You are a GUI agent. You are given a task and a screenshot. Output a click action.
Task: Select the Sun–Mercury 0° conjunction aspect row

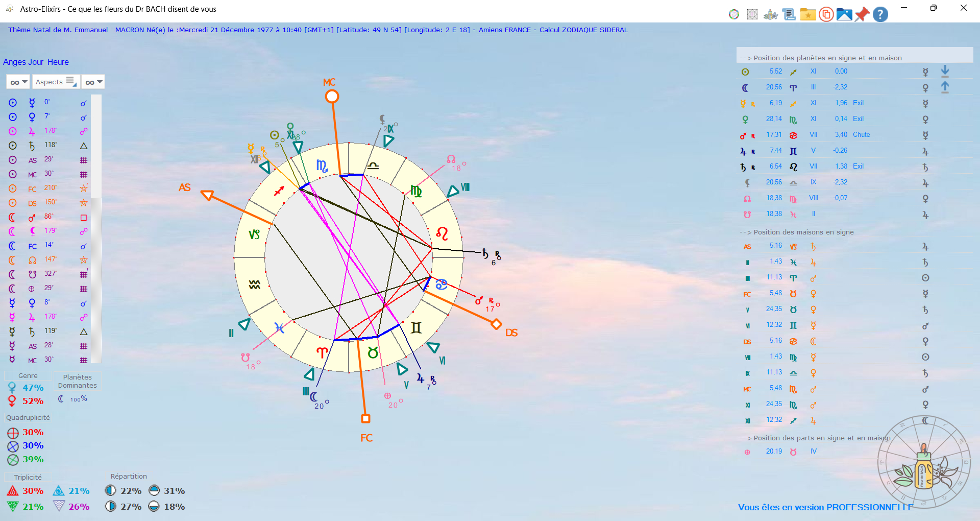click(48, 103)
